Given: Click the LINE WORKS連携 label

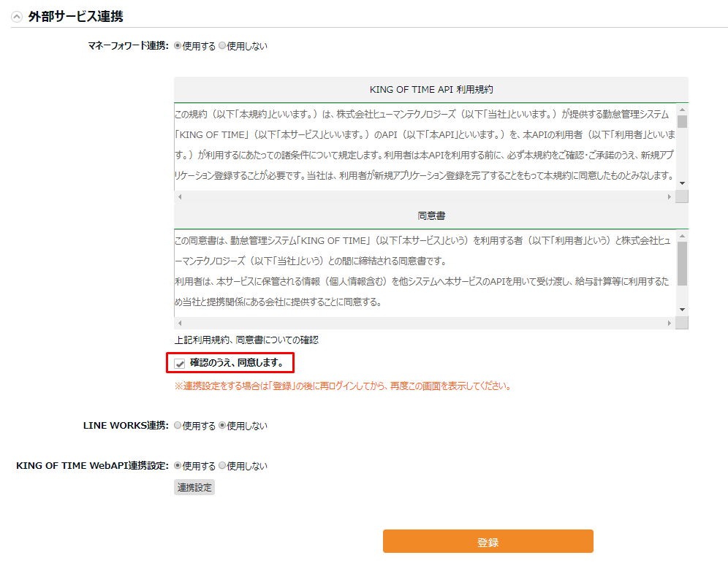Looking at the screenshot, I should click(x=126, y=425).
